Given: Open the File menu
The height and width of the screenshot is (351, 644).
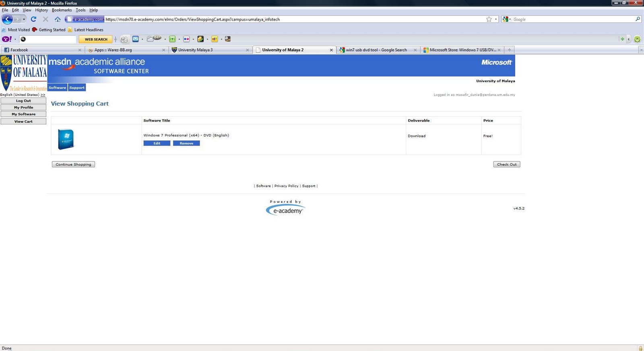Looking at the screenshot, I should pos(5,10).
